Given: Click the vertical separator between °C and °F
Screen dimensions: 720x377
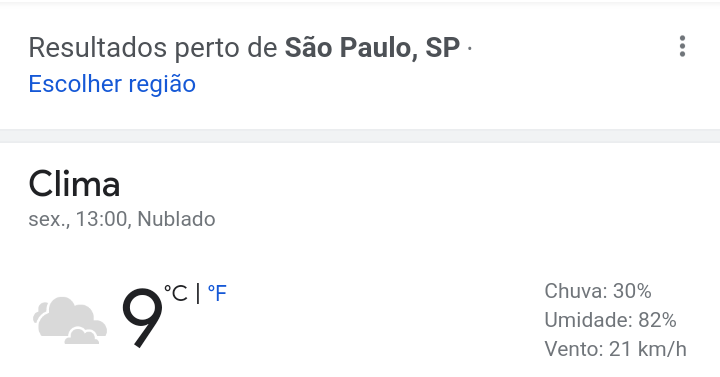Looking at the screenshot, I should click(x=198, y=293).
